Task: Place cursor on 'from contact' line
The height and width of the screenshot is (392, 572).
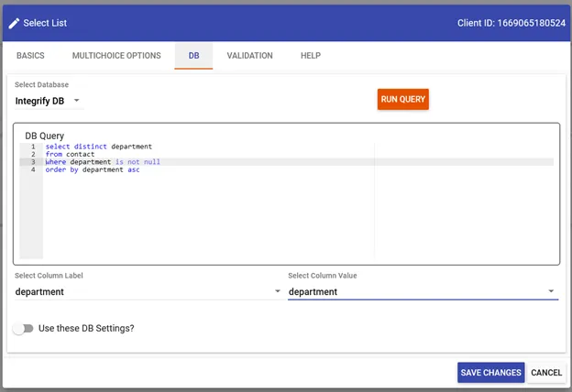Action: 70,154
